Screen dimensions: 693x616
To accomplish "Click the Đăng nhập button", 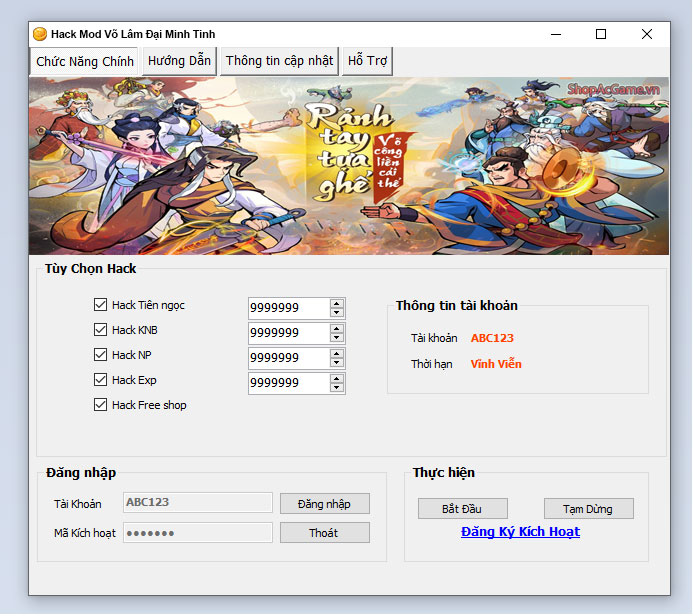I will pyautogui.click(x=325, y=504).
